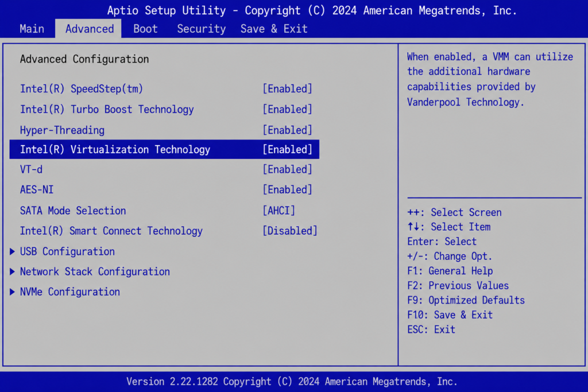The width and height of the screenshot is (588, 392).
Task: Click the Select Screen key hint
Action: point(455,212)
